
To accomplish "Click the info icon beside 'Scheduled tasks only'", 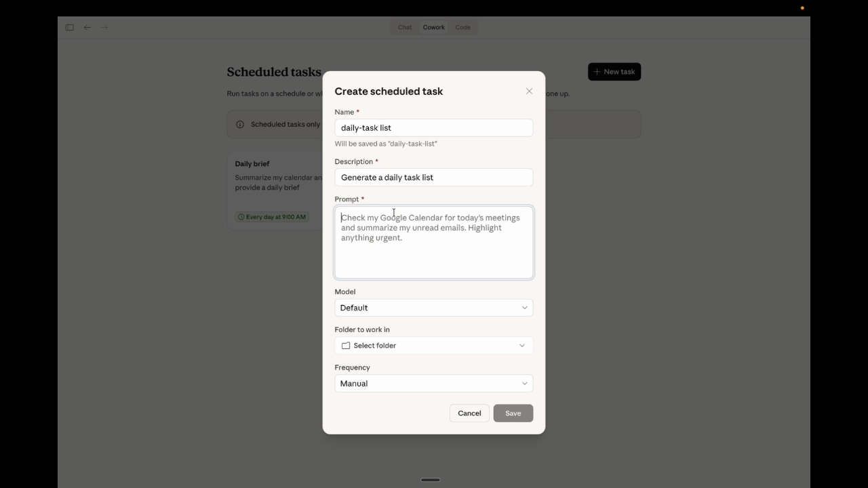I will tap(241, 124).
